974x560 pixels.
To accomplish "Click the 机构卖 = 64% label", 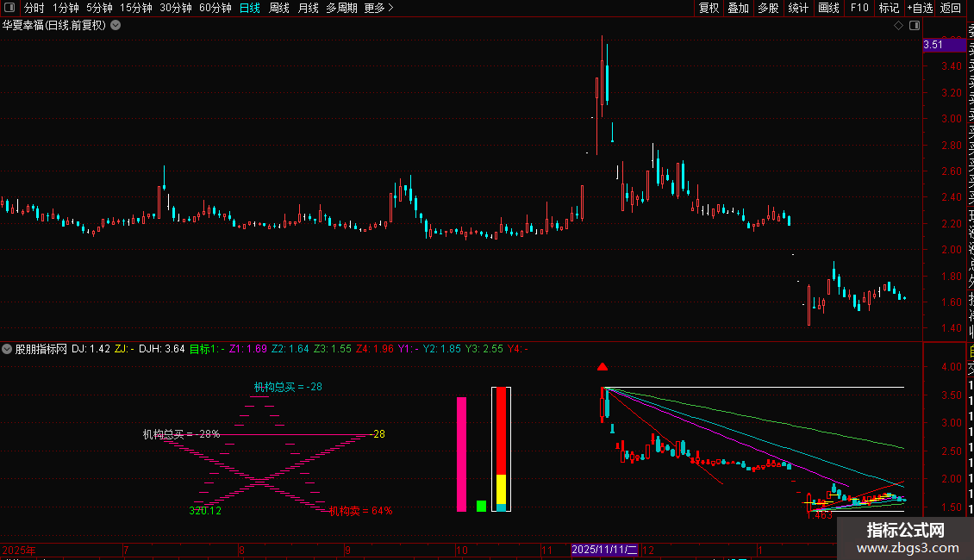I will click(x=361, y=511).
